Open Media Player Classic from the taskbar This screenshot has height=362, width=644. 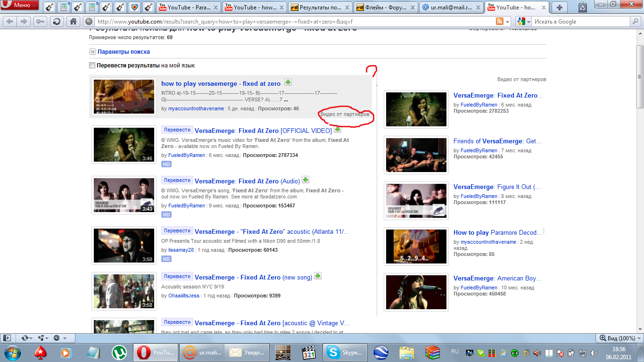[308, 353]
